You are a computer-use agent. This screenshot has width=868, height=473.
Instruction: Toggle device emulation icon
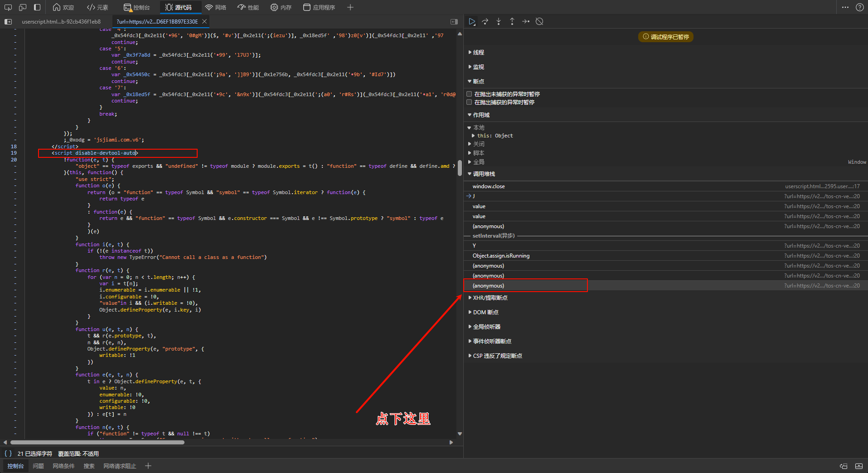[23, 7]
